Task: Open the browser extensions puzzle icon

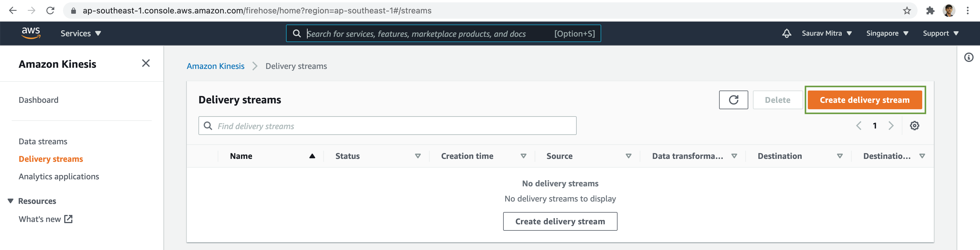Action: tap(930, 11)
